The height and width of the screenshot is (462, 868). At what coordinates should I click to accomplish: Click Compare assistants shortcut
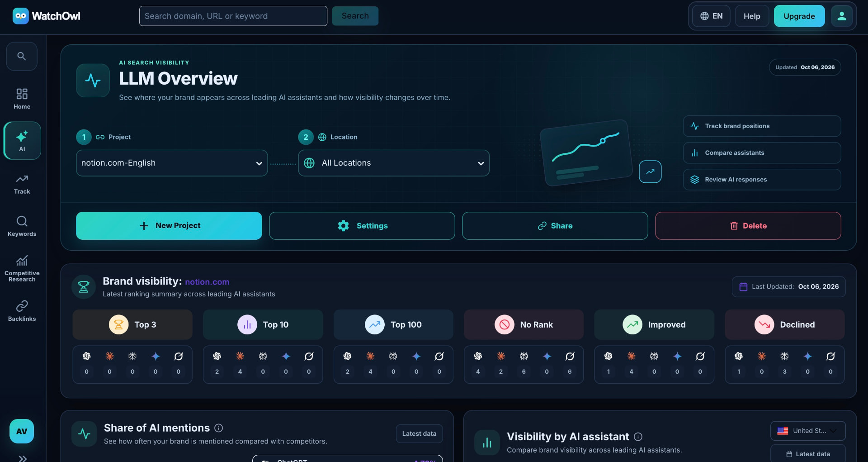click(762, 153)
